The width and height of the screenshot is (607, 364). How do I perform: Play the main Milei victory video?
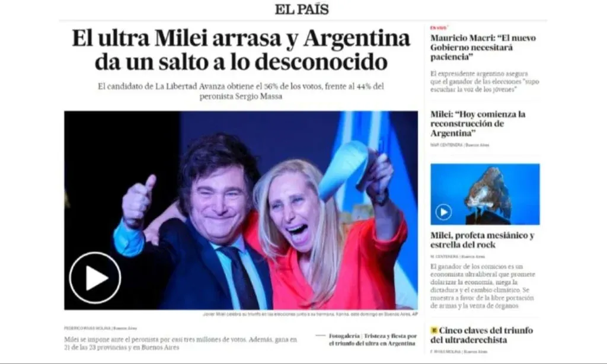pos(95,277)
